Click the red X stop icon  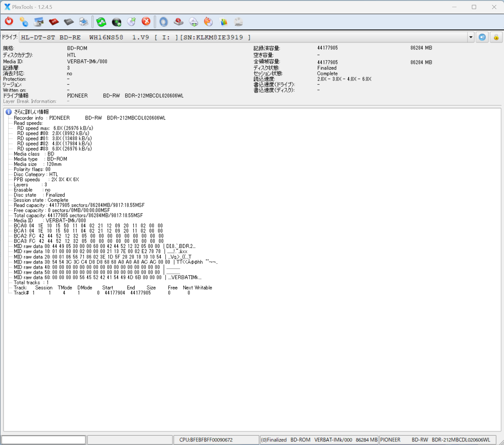146,22
